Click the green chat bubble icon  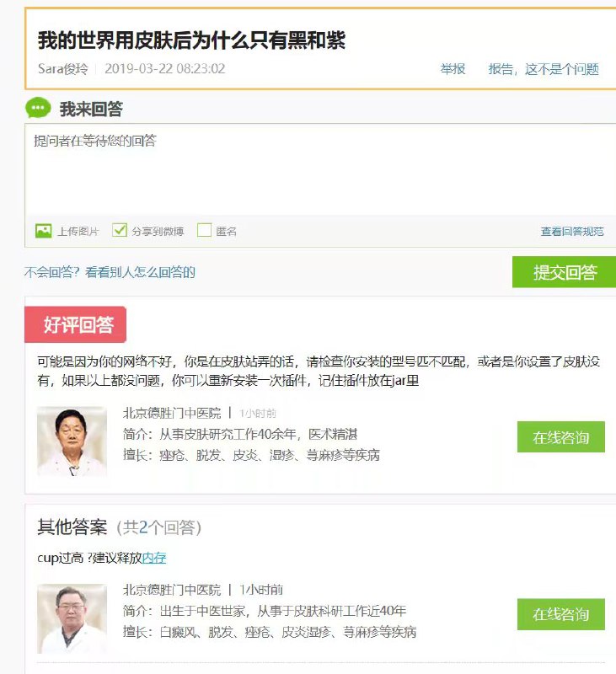coord(38,108)
